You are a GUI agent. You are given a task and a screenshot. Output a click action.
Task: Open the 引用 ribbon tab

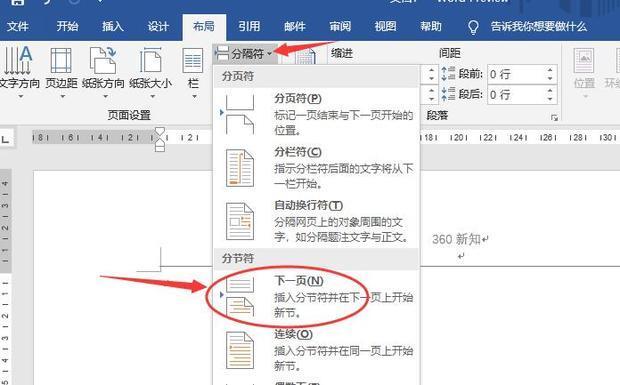point(249,26)
